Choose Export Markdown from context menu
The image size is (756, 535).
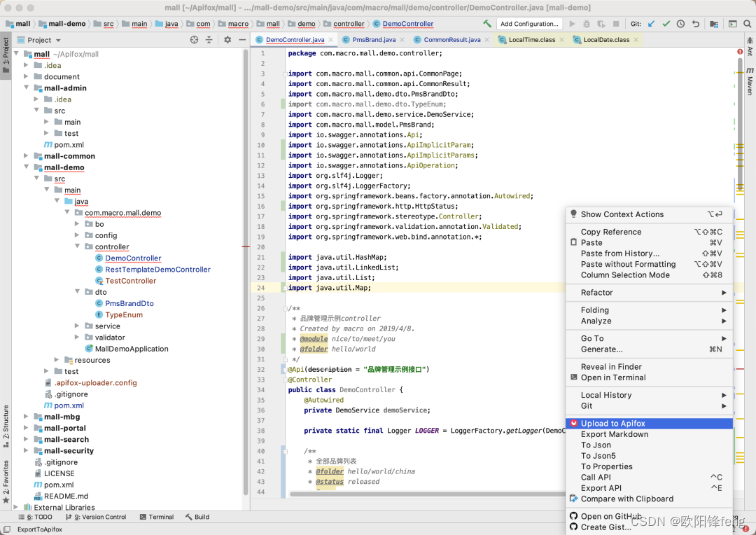point(649,434)
